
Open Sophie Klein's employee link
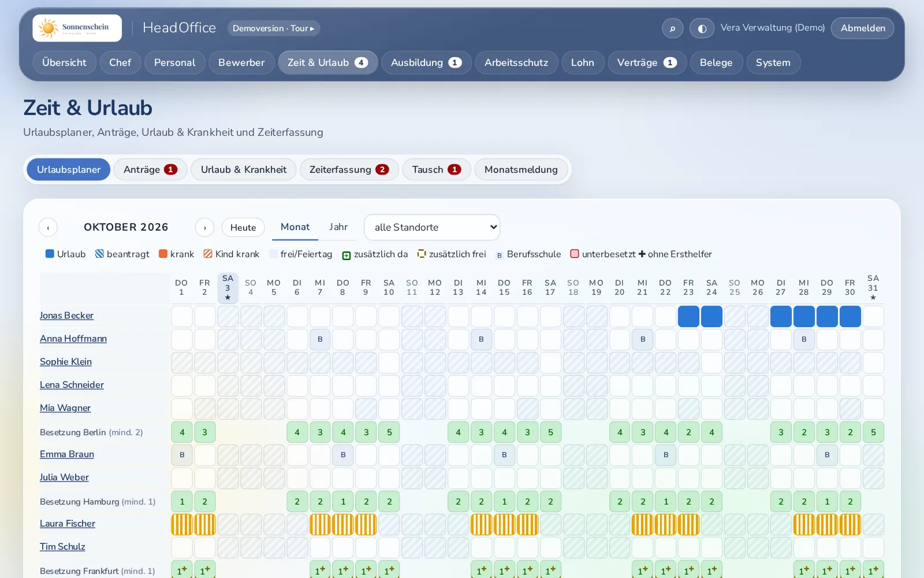66,362
